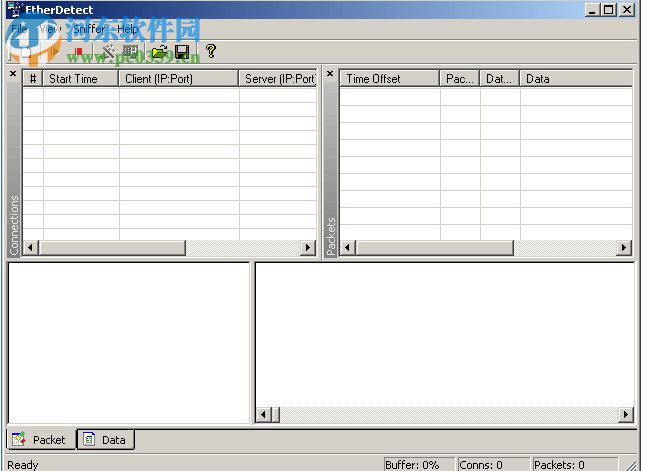Sort by Start Time column header
Viewport: 646px width, 471px height.
coord(81,79)
